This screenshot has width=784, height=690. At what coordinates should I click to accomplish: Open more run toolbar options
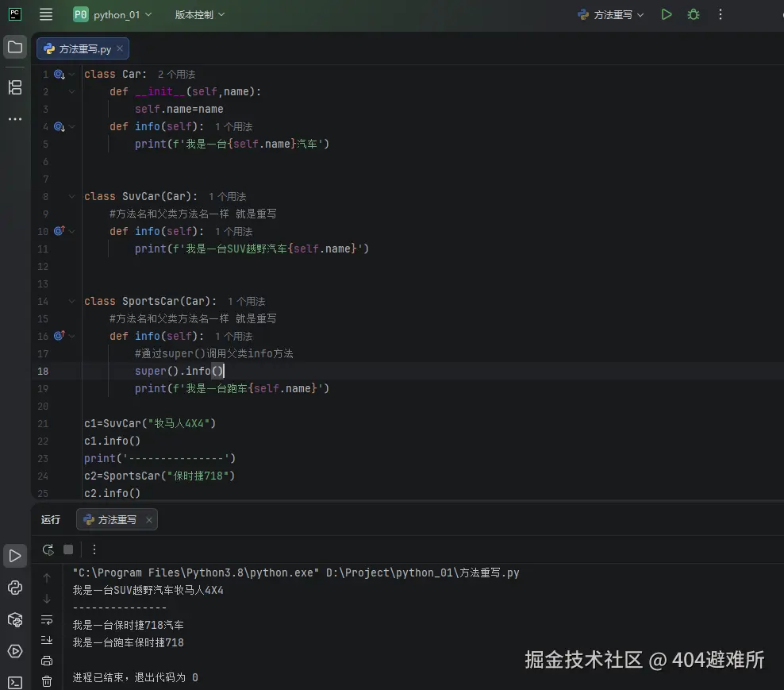[x=94, y=549]
